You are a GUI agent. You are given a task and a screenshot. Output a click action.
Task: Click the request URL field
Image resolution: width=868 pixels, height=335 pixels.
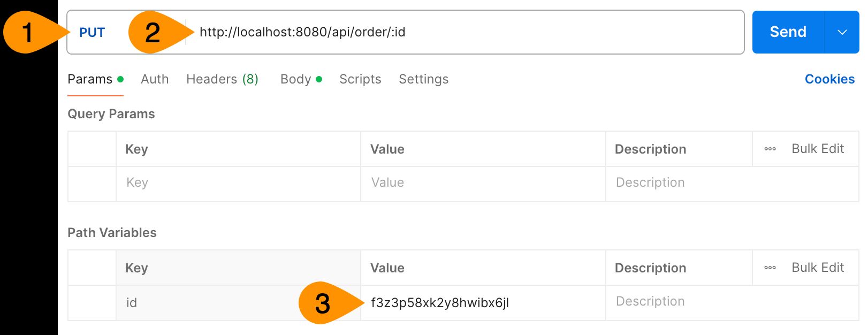pyautogui.click(x=465, y=32)
